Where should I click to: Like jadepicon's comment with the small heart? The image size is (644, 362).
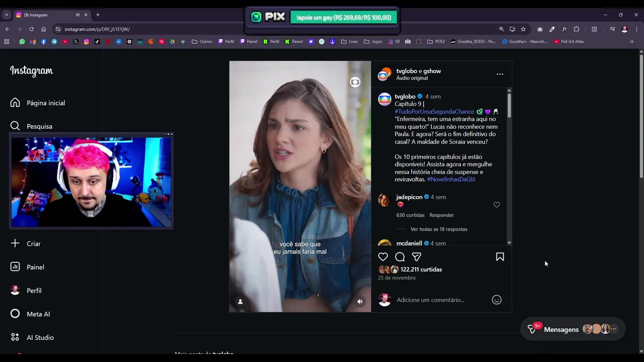(497, 205)
